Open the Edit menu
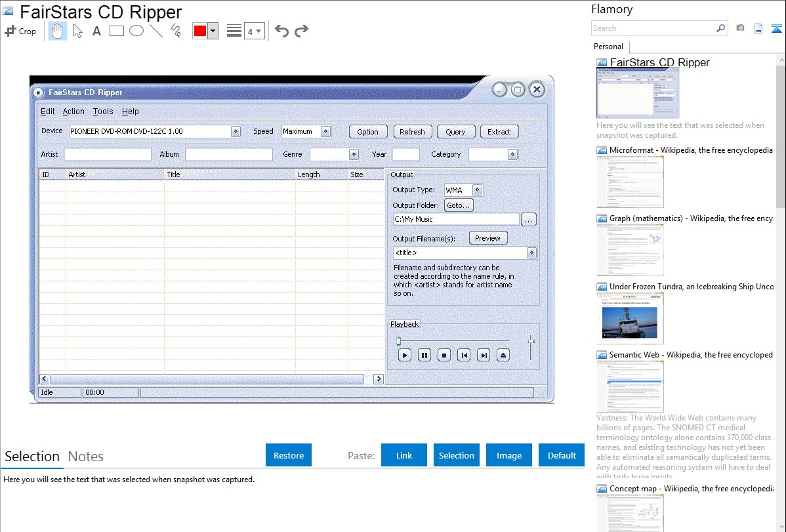This screenshot has height=532, width=786. [48, 112]
